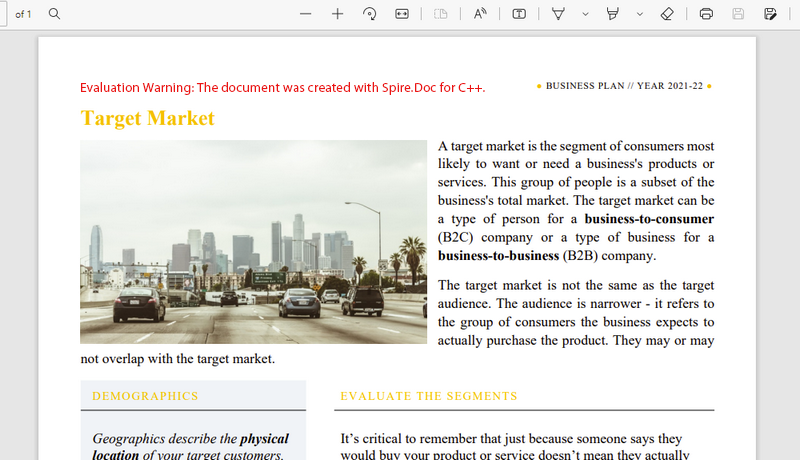Click the Save icon
This screenshot has height=460, width=800.
(738, 14)
